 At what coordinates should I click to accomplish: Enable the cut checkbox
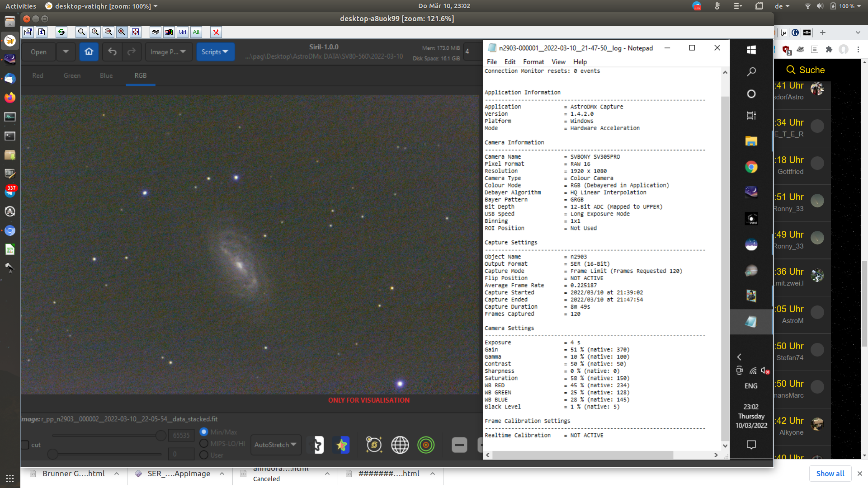coord(25,445)
